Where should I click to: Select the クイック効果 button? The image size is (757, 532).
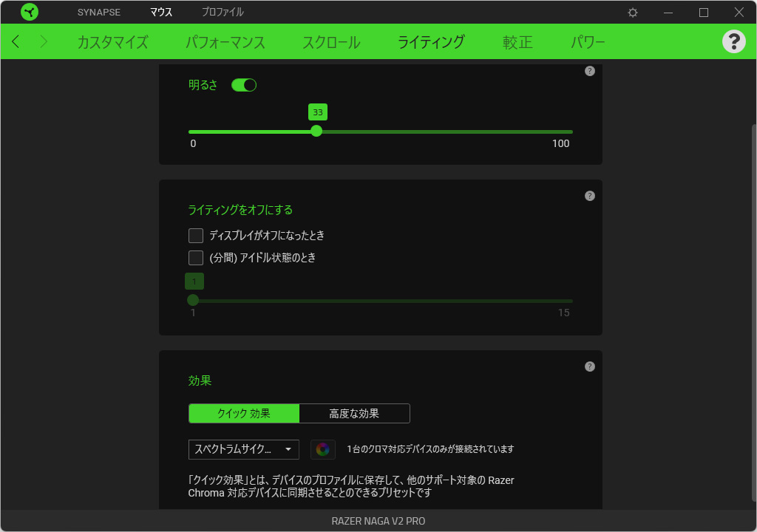pyautogui.click(x=244, y=413)
